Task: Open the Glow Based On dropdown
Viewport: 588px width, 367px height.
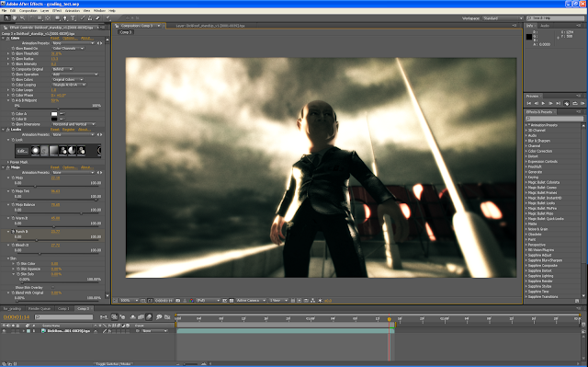Action: [68, 49]
